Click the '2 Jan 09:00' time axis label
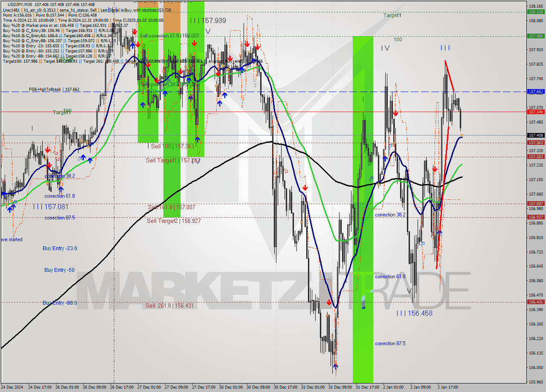The image size is (546, 392). tap(421, 387)
